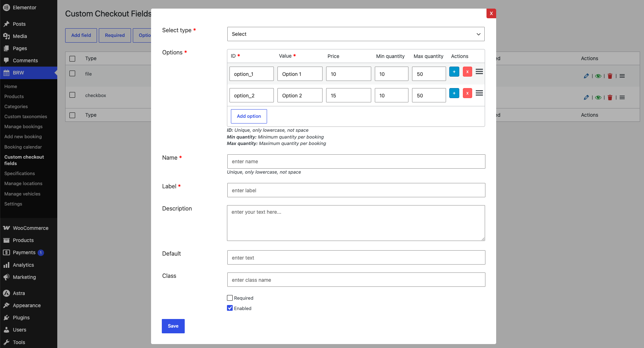The height and width of the screenshot is (348, 644).
Task: Open Media library icon in sidebar
Action: 6,36
